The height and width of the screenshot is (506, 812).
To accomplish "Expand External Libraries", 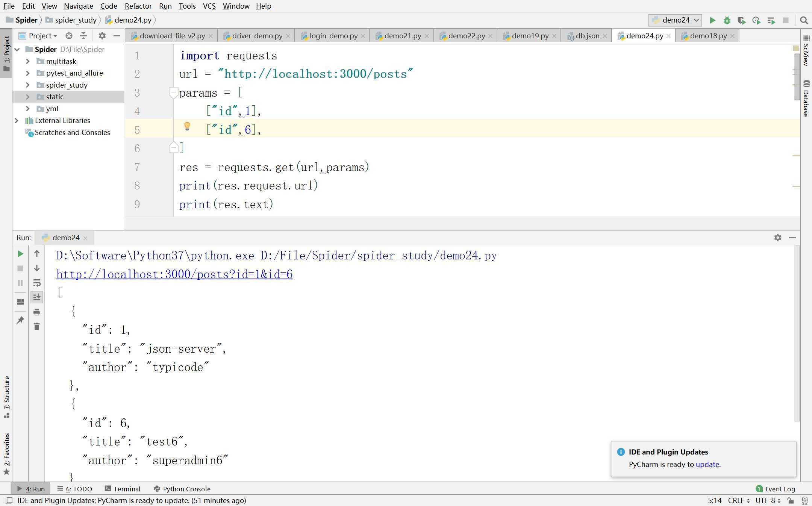I will [x=17, y=120].
